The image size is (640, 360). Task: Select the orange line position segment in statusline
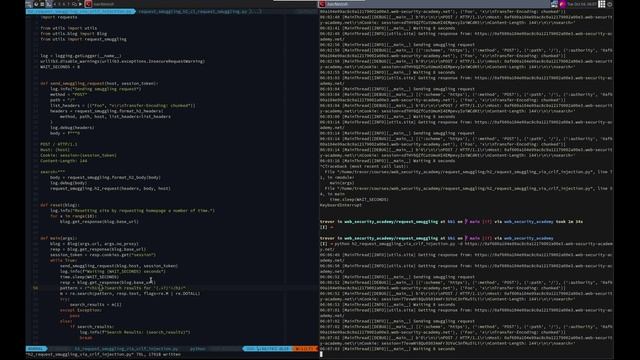point(305,349)
